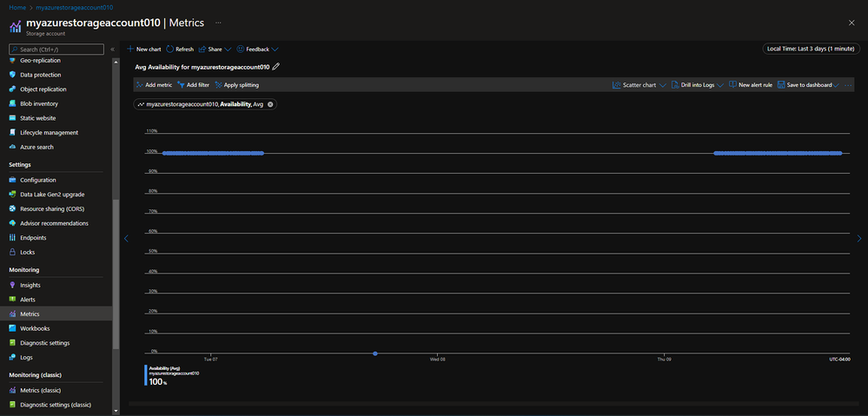Open the Local Time range picker
This screenshot has height=416, width=868.
point(812,49)
